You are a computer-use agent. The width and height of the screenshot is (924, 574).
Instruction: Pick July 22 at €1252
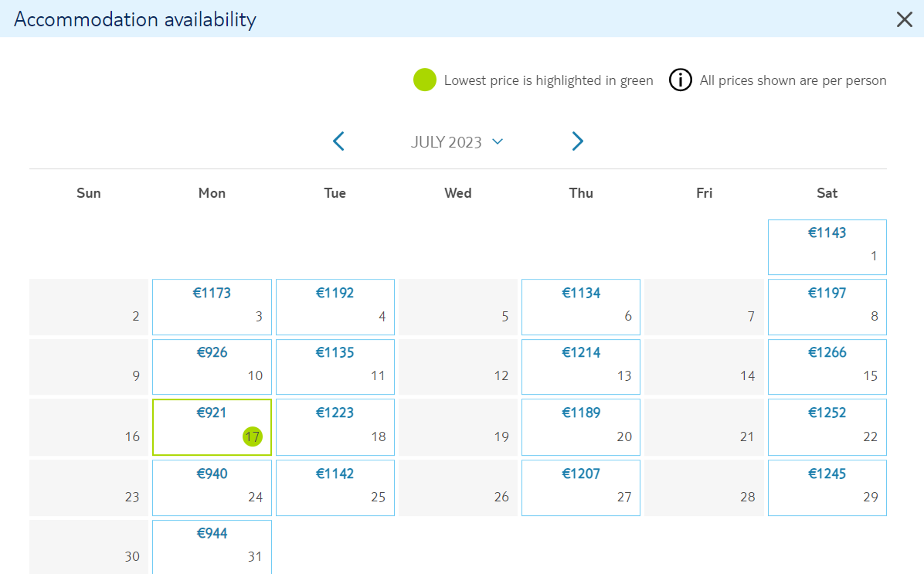[x=827, y=427]
